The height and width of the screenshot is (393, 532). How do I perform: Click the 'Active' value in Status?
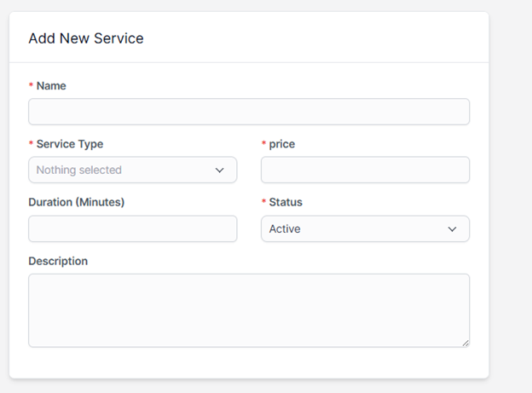coord(285,228)
